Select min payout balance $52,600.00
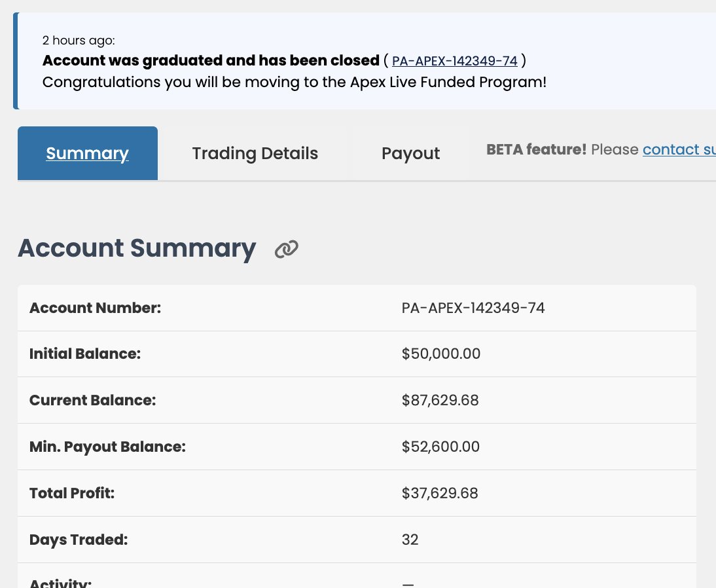 tap(440, 447)
